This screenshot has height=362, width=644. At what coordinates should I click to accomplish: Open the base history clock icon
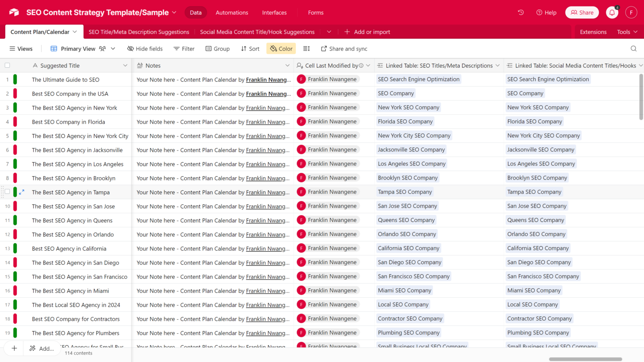(521, 12)
